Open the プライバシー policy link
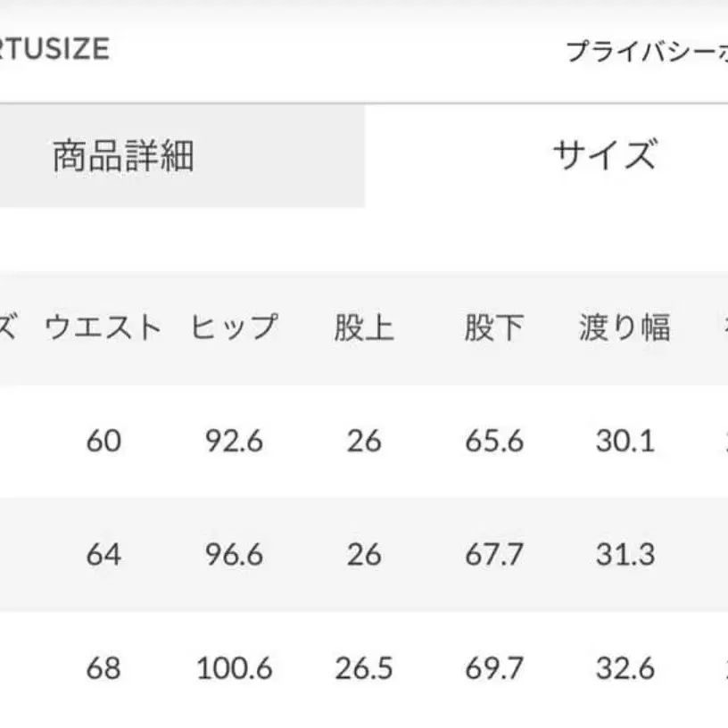Viewport: 728px width, 728px height. click(x=646, y=52)
